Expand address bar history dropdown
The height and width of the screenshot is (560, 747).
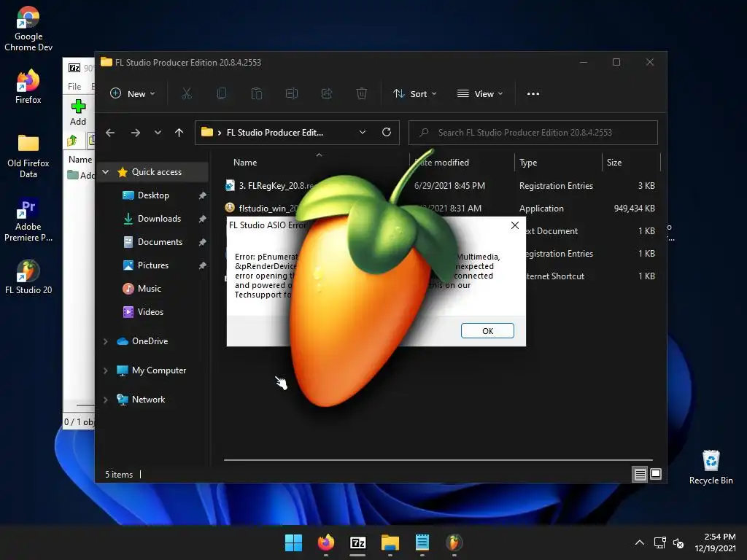click(x=363, y=133)
